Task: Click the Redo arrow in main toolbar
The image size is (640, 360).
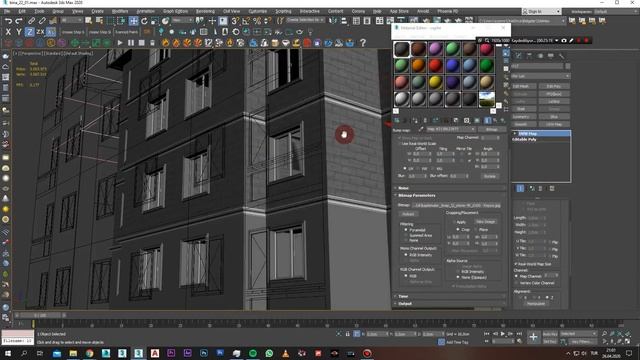Action: [x=19, y=20]
